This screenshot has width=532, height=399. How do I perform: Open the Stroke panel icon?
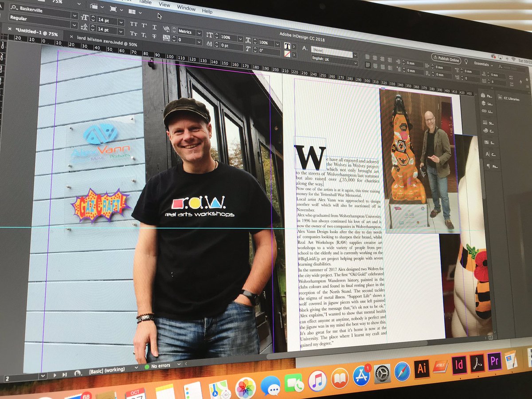tap(485, 122)
